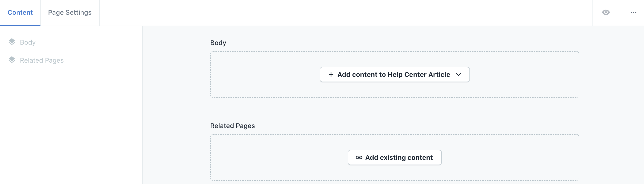Click gray canvas between Body and Related Pages
The image size is (644, 184).
(x=395, y=110)
